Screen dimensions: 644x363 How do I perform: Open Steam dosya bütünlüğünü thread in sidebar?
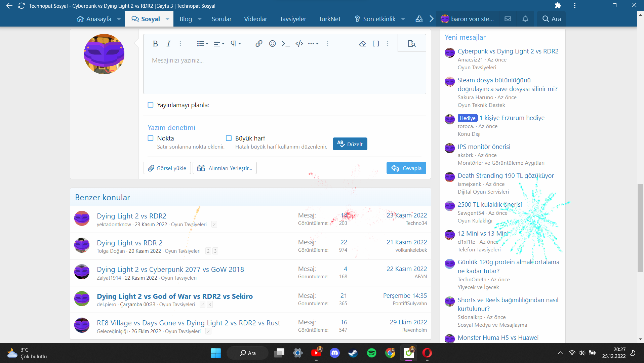pos(508,84)
